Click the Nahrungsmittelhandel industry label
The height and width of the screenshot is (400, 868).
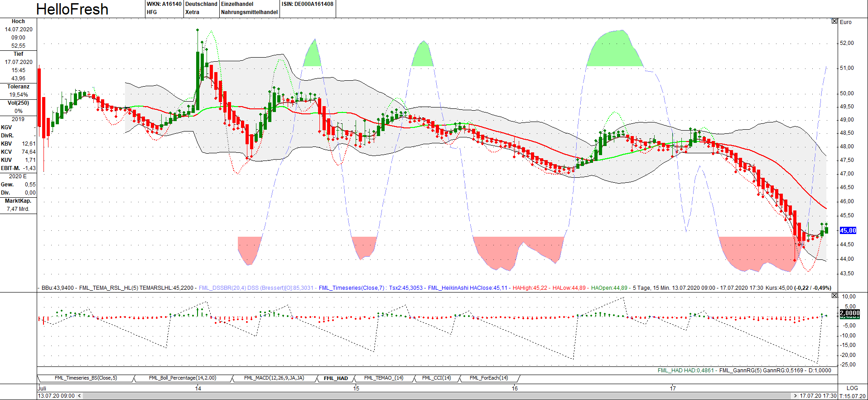click(249, 12)
